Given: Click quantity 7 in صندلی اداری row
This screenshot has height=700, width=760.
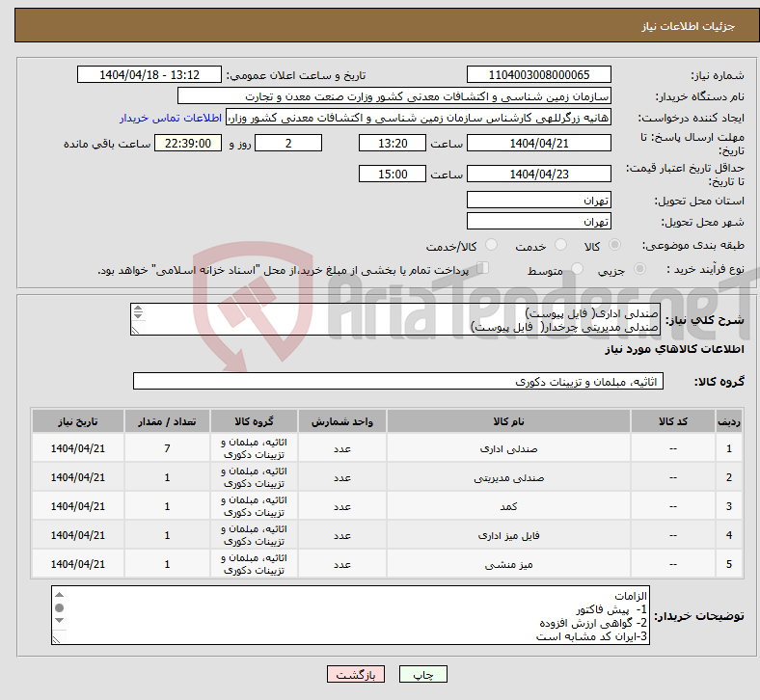Looking at the screenshot, I should pyautogui.click(x=167, y=448).
